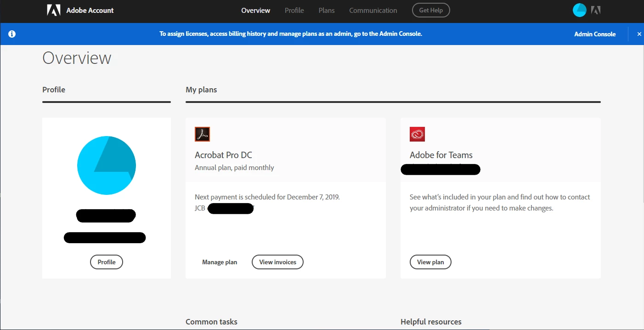Click the next payment date text
This screenshot has width=644, height=330.
[267, 197]
